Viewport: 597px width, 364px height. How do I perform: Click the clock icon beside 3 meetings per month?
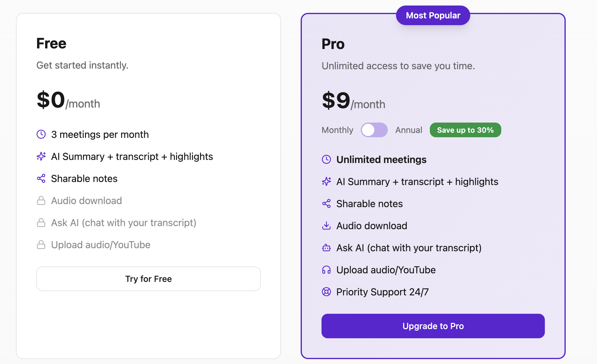pyautogui.click(x=41, y=134)
